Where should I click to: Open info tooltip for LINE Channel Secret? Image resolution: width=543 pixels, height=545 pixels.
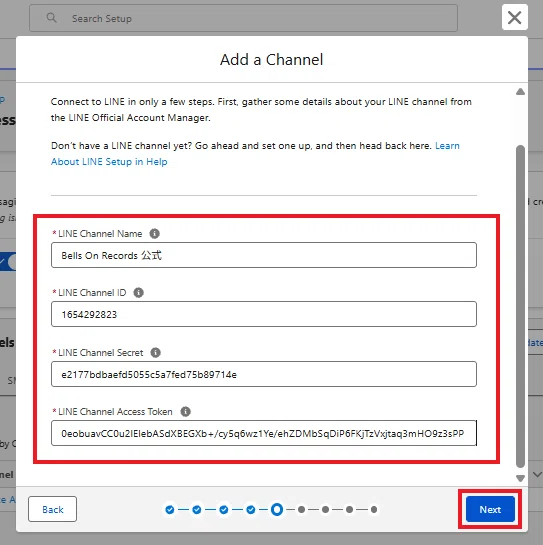click(155, 352)
